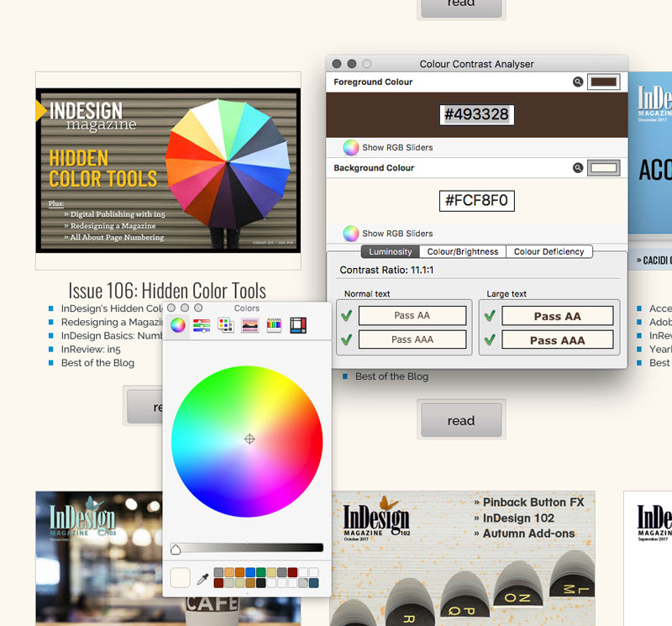Screen dimensions: 672x626
Task: Open the InDesign Magazine 102 typewriter cover
Action: tap(463, 558)
